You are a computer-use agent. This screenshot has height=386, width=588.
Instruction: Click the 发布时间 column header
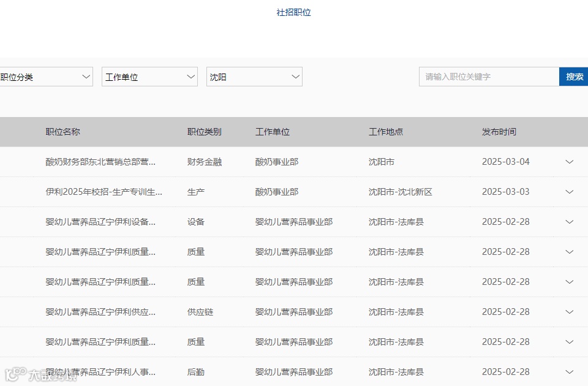click(499, 132)
